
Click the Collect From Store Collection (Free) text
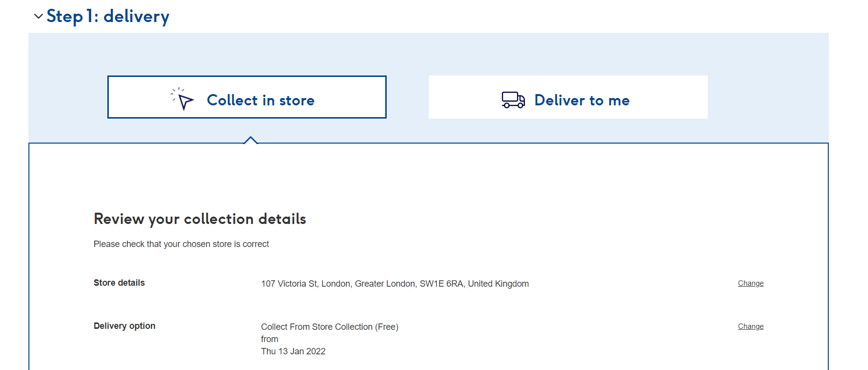pyautogui.click(x=329, y=327)
